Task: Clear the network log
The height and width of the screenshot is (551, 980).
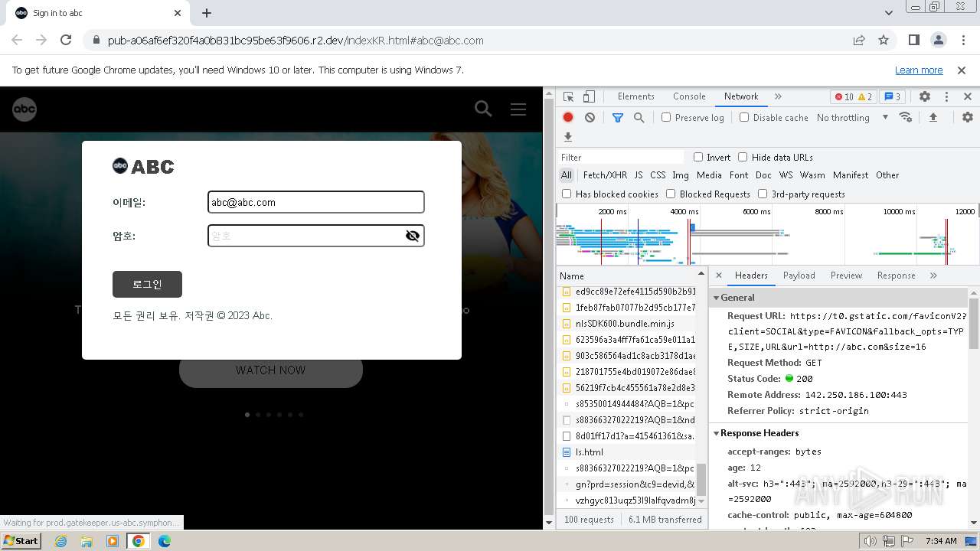Action: tap(590, 117)
